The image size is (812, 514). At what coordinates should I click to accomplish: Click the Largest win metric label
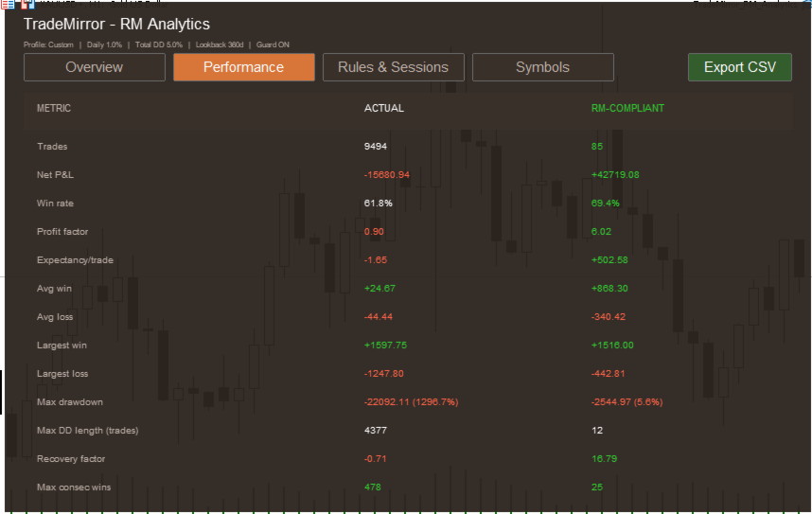coord(62,346)
